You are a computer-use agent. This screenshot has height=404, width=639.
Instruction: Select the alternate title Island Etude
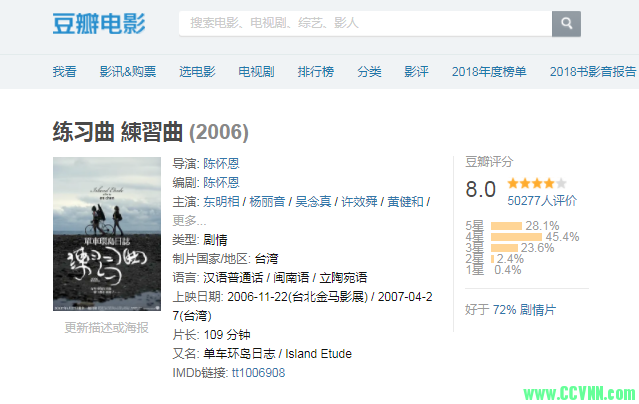(318, 353)
